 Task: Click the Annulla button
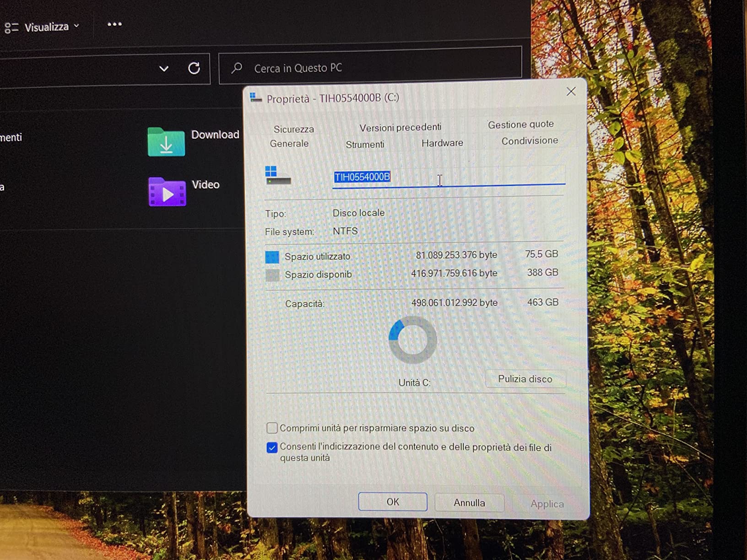point(469,503)
